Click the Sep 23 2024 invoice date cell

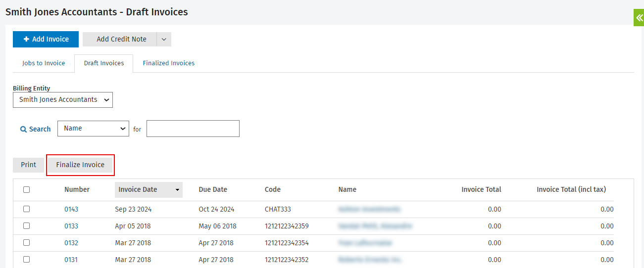133,209
